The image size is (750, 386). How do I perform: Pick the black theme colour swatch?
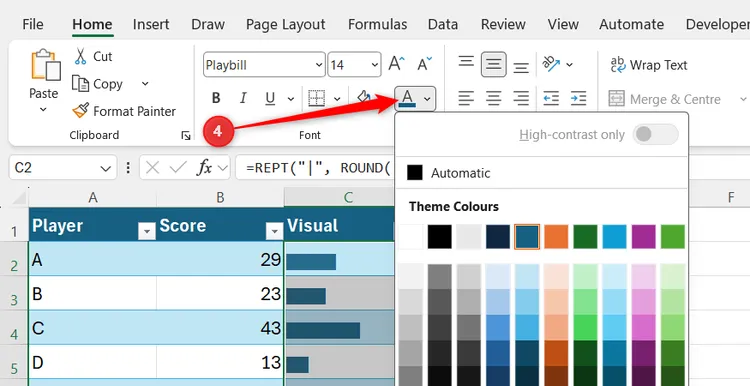(440, 237)
